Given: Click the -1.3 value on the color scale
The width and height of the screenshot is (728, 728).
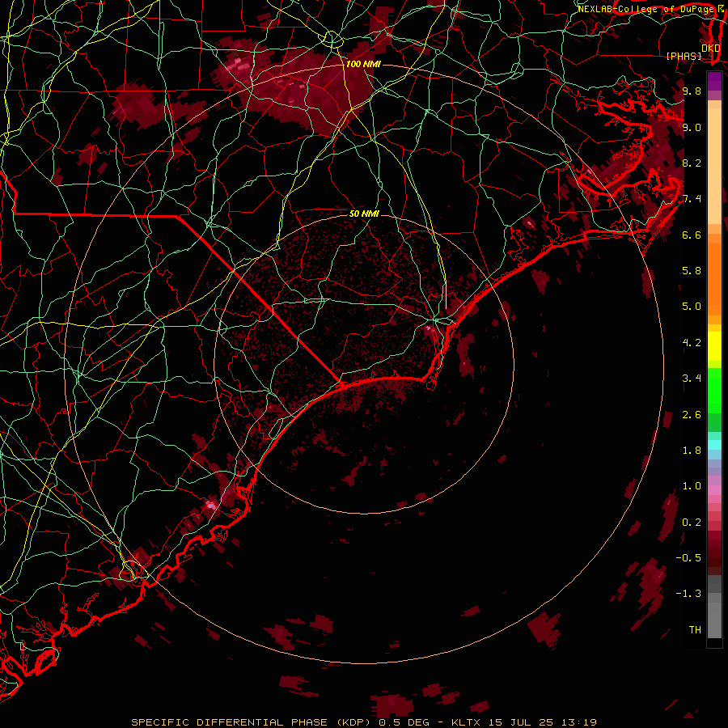Looking at the screenshot, I should pyautogui.click(x=688, y=594).
